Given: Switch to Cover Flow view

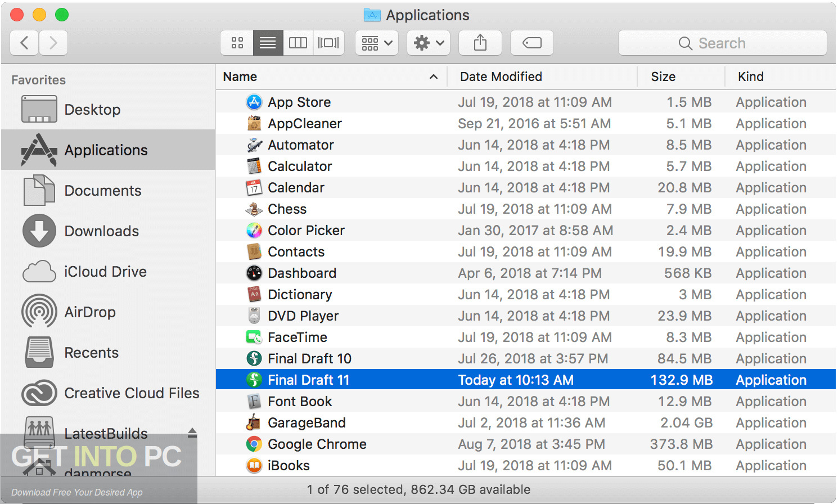Looking at the screenshot, I should (x=328, y=43).
